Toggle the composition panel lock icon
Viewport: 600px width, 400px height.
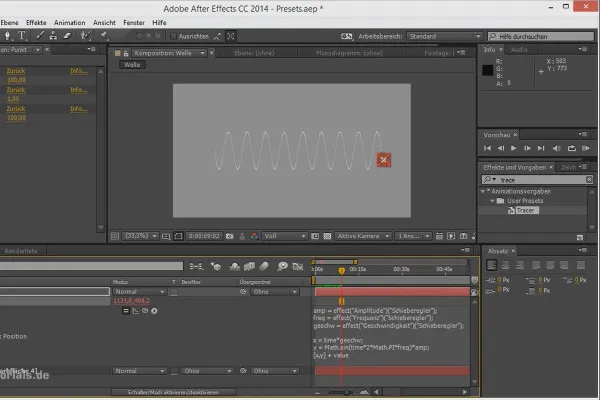(x=126, y=53)
